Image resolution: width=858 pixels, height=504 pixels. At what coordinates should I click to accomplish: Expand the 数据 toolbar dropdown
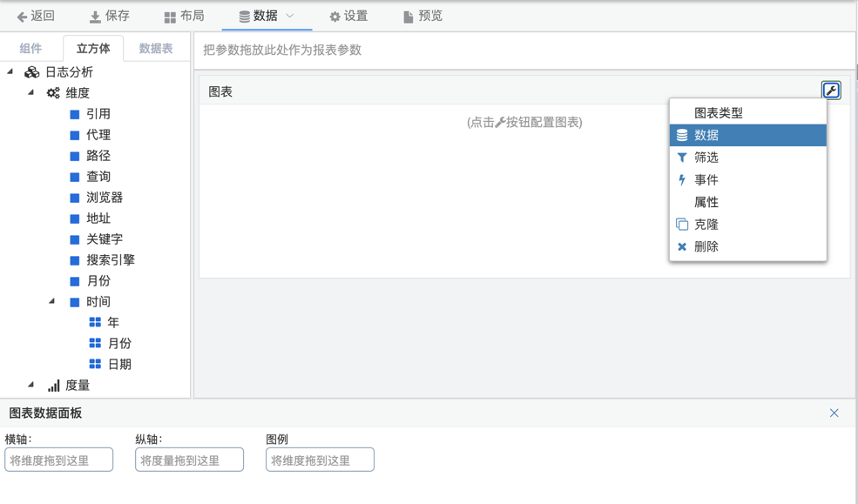click(267, 16)
